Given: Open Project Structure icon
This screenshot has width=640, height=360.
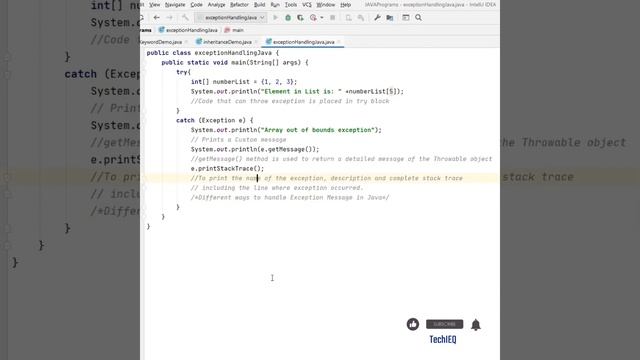Looking at the screenshot, I should [390, 18].
